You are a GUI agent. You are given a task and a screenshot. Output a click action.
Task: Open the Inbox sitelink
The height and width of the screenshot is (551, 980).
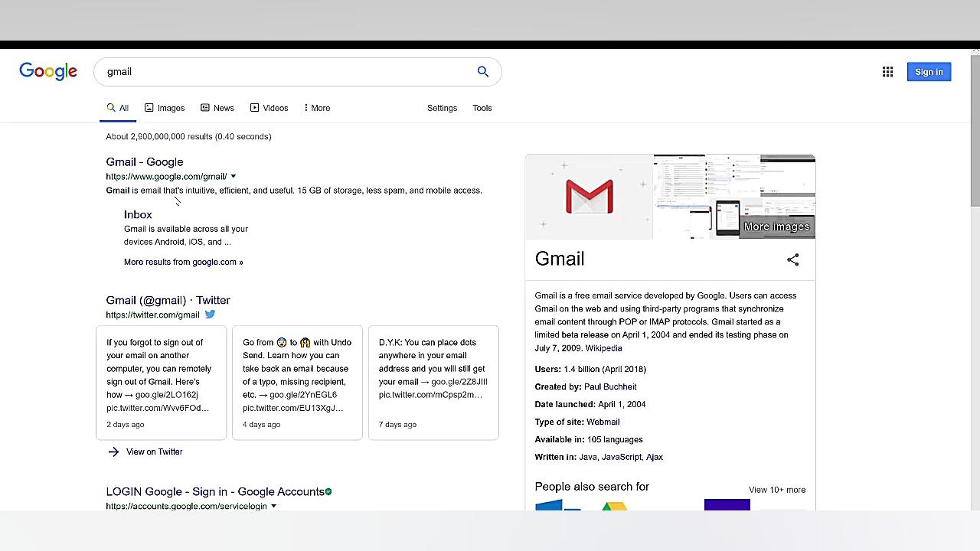[138, 214]
